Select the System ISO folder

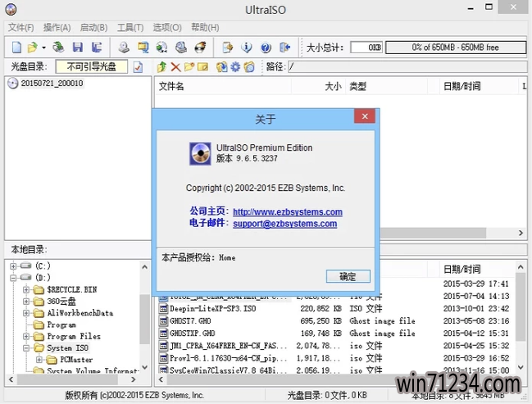coord(67,348)
